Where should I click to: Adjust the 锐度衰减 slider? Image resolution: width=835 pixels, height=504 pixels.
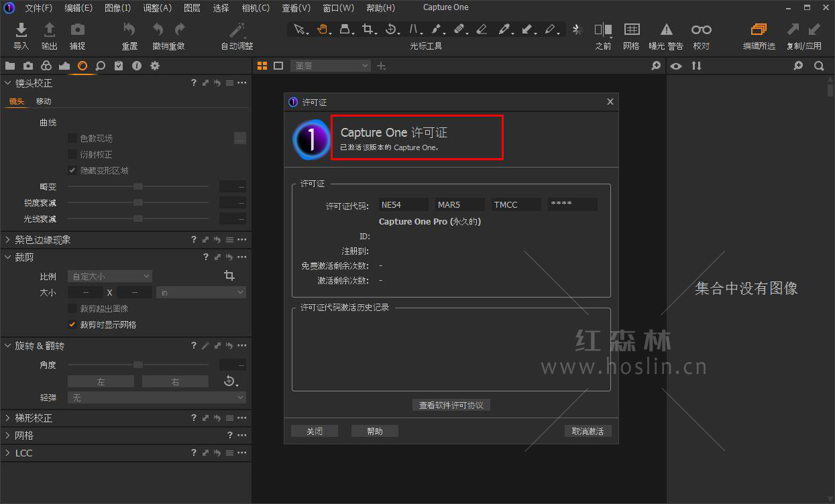point(138,202)
